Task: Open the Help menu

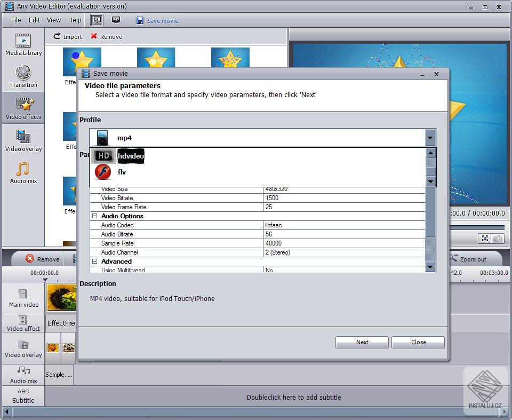Action: pos(75,20)
